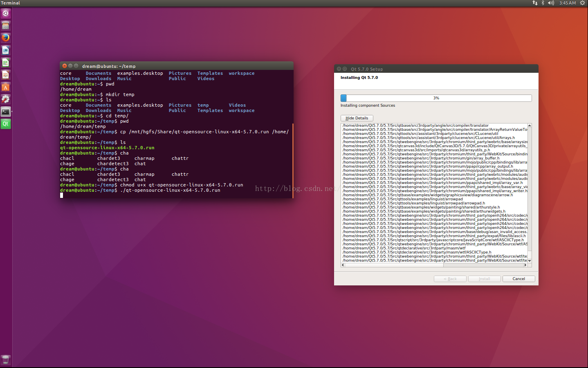Viewport: 588px width, 368px height.
Task: Open the Trash at dock bottom
Action: tap(6, 359)
